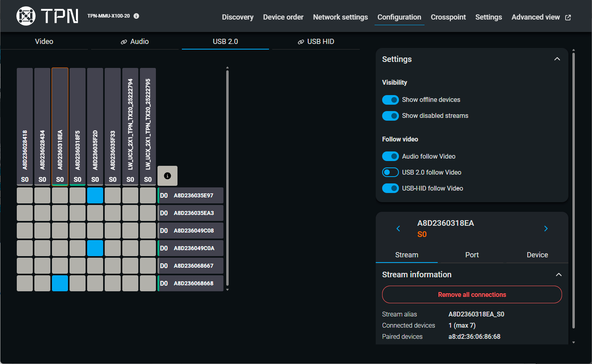Select destination row A8D236035E97

click(191, 195)
